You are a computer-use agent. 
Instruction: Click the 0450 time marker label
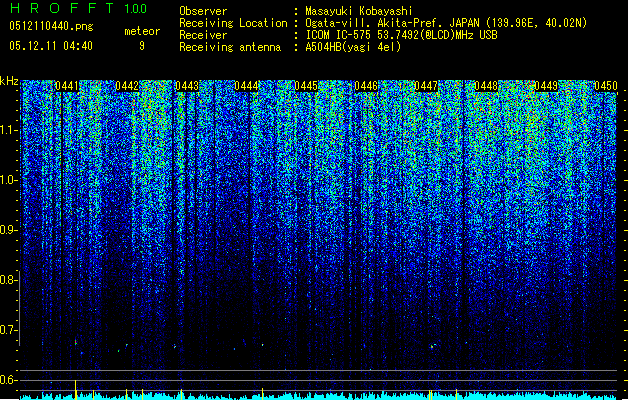[x=606, y=86]
